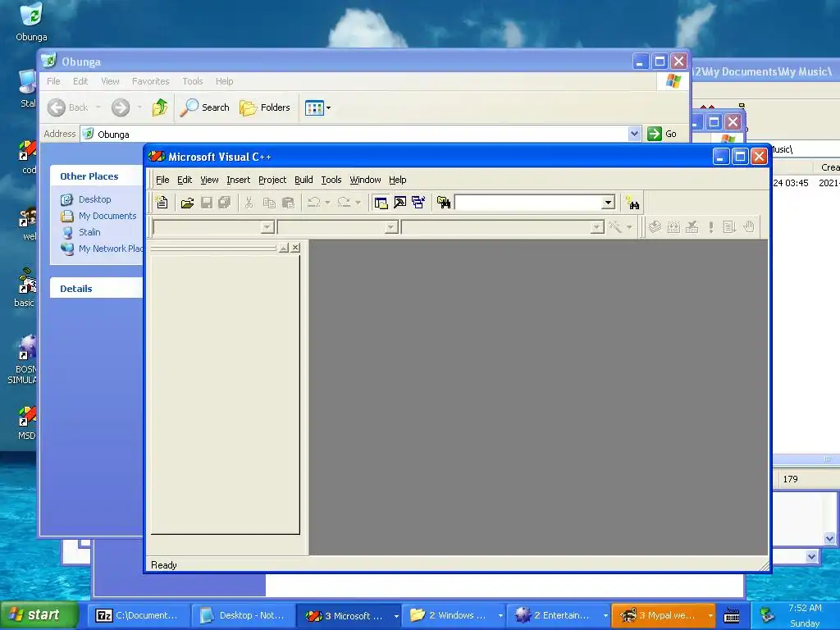This screenshot has height=630, width=840.
Task: Switch to the 7z C:\Document taskbar item
Action: (x=139, y=615)
